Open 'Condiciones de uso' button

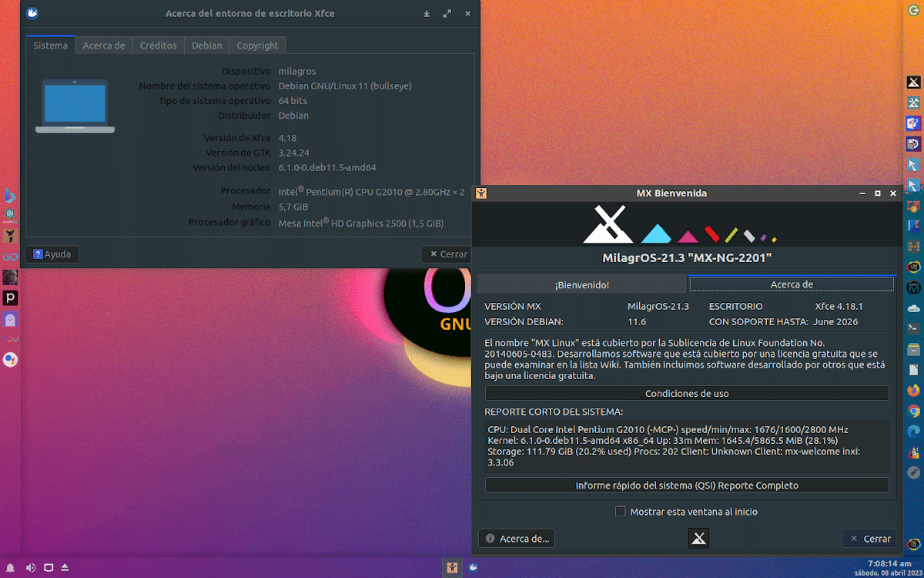coord(687,393)
